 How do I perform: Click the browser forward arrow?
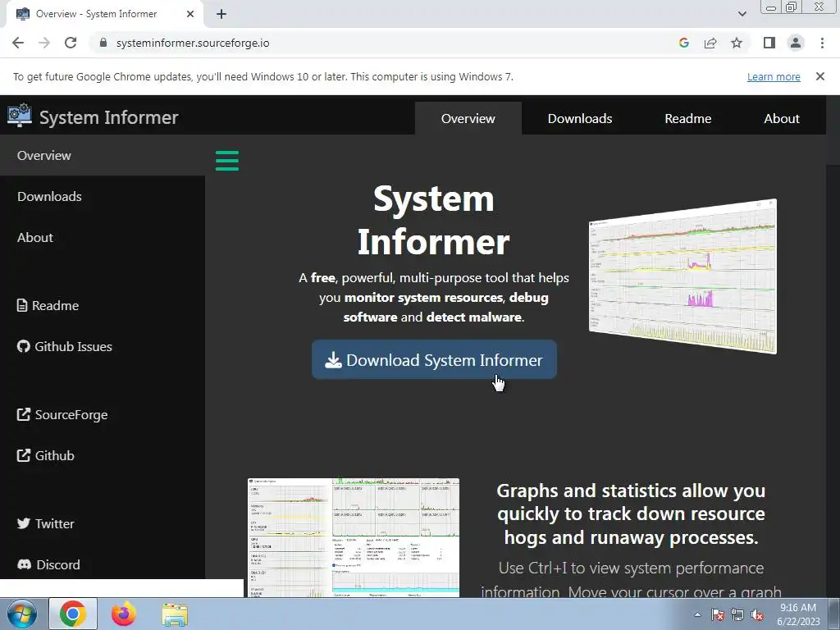point(44,43)
